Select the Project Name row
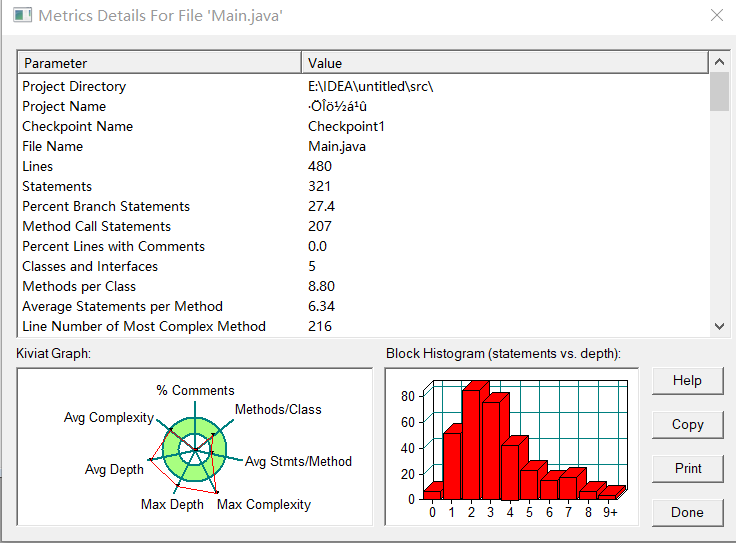 pos(364,107)
